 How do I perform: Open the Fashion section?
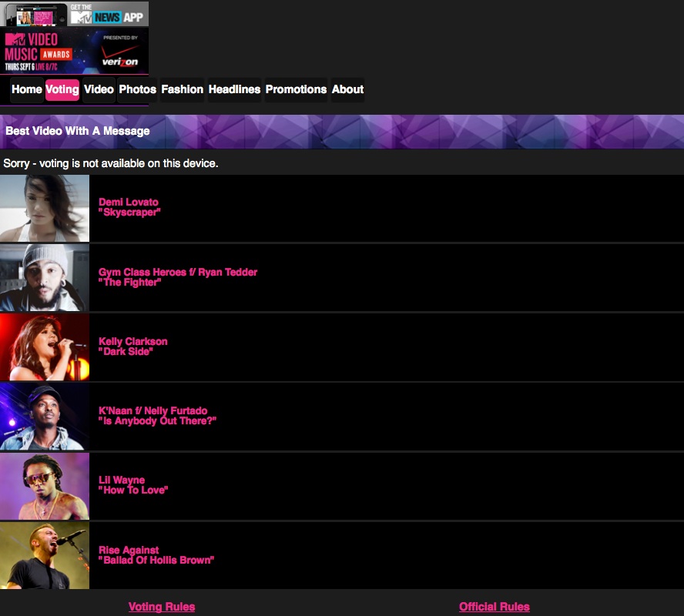pos(182,90)
